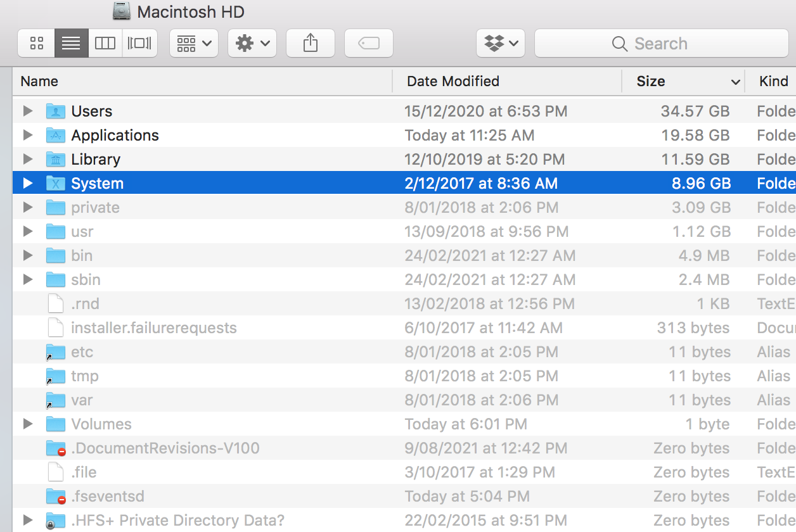Open the item arrangement dropdown
Viewport: 796px width, 532px height.
point(194,44)
